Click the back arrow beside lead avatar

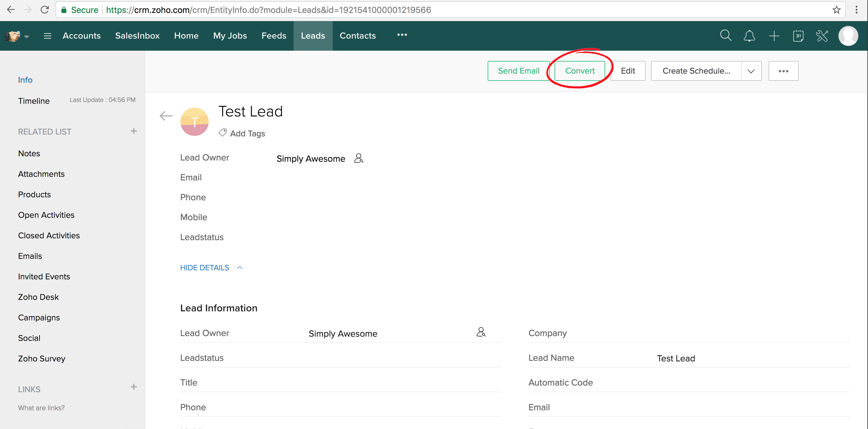(x=166, y=116)
